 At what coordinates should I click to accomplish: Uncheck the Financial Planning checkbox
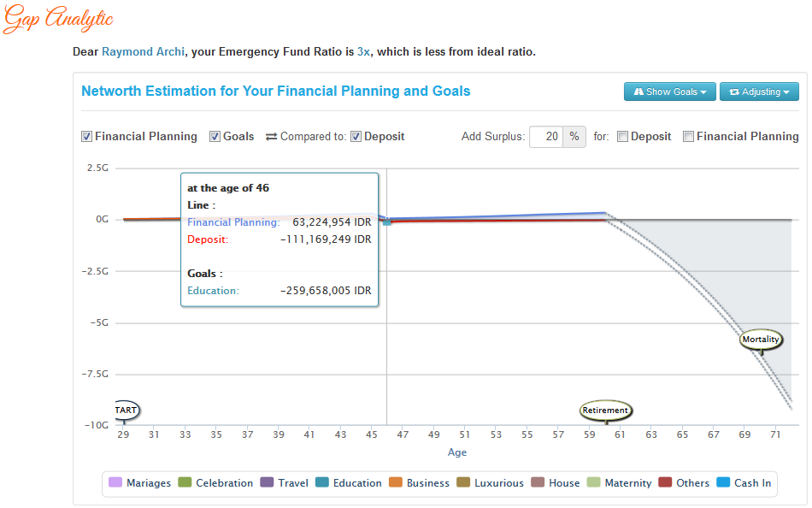click(x=86, y=137)
